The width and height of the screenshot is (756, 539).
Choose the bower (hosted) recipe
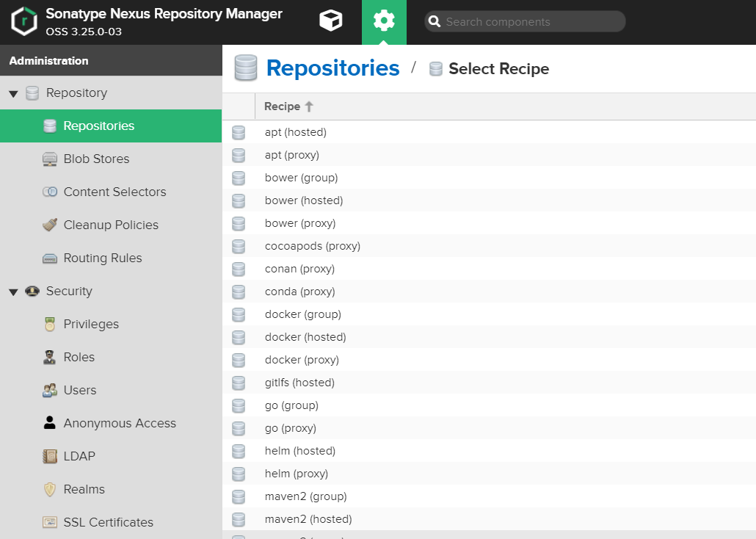pos(489,200)
